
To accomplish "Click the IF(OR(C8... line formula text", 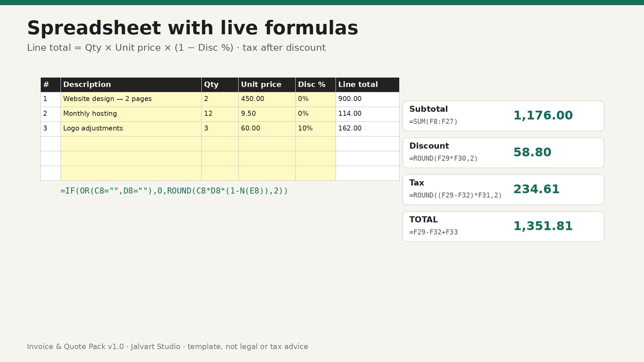I will [174, 191].
